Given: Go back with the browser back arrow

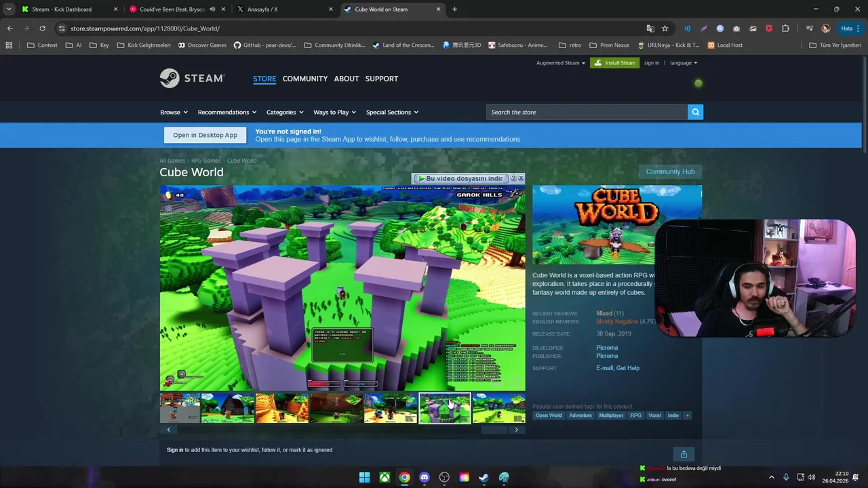Looking at the screenshot, I should click(x=9, y=28).
